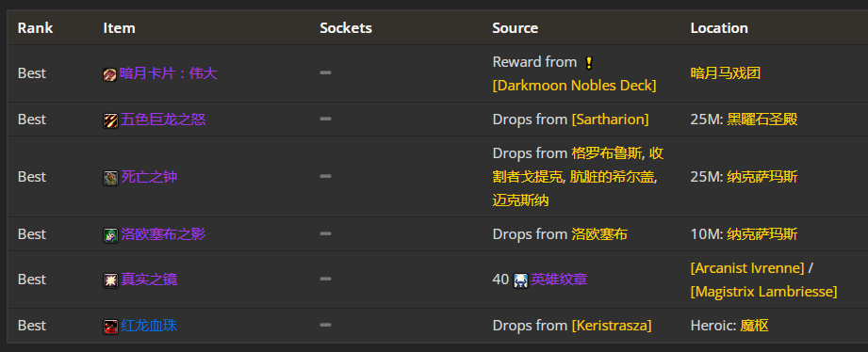
Task: Click the 死亡之钟 item icon
Action: (x=110, y=177)
